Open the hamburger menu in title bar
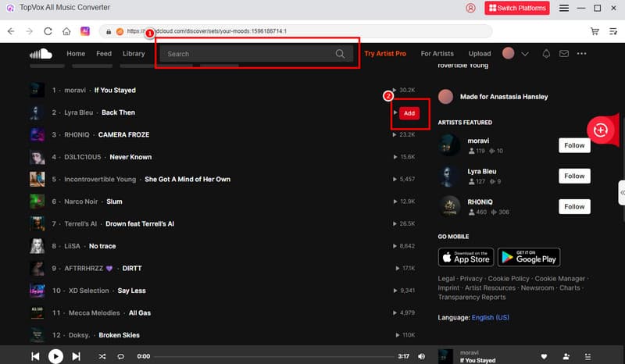This screenshot has width=625, height=364. [563, 8]
